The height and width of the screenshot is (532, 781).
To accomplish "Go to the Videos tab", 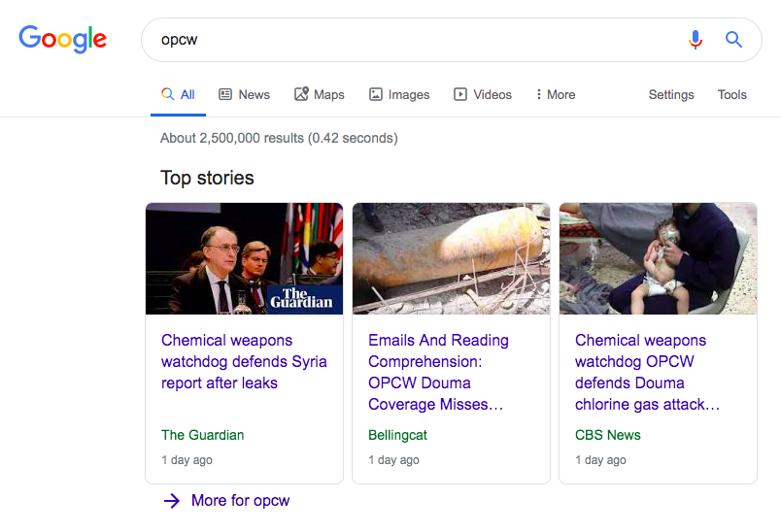I will pos(483,94).
